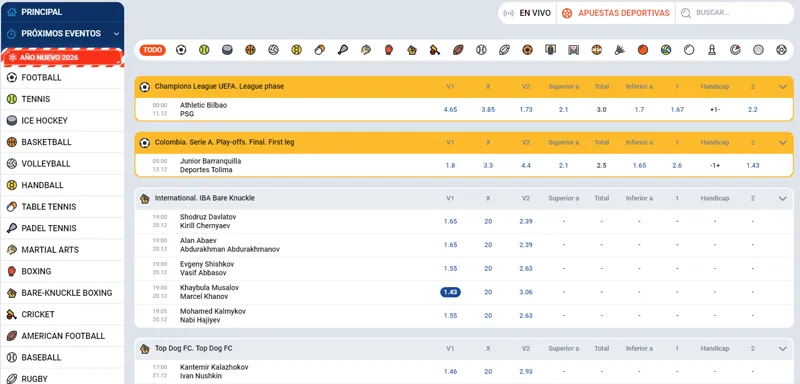Click the 'Colombia. Serie A. Play-offs. Final. First leg' title
Viewport: 800px width, 384px height.
click(x=224, y=143)
